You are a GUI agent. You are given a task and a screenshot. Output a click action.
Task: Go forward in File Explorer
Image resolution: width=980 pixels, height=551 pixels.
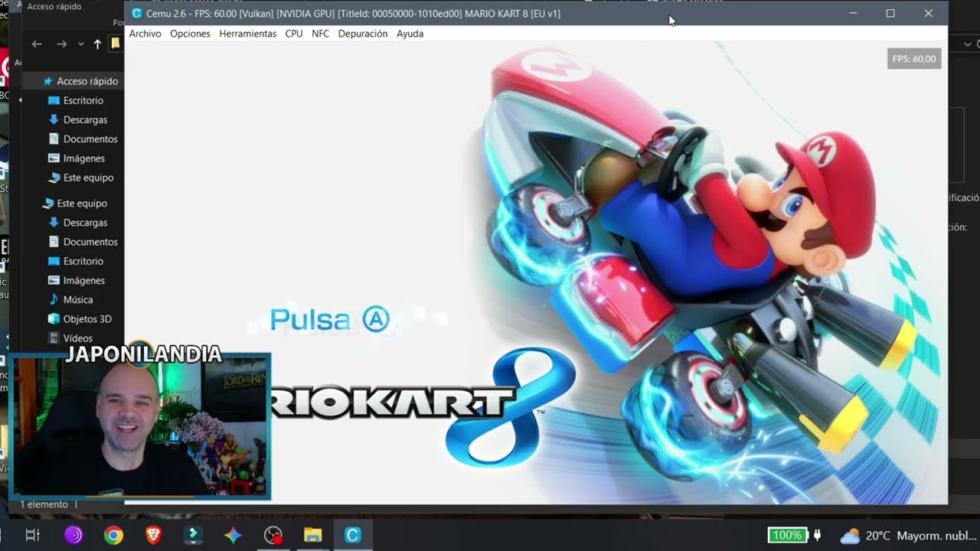click(x=61, y=44)
